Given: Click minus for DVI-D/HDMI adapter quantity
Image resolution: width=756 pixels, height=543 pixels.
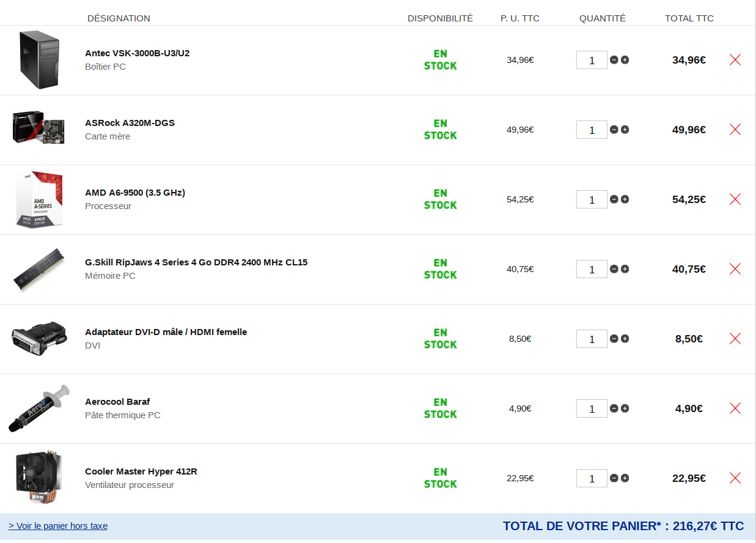Looking at the screenshot, I should [x=614, y=339].
